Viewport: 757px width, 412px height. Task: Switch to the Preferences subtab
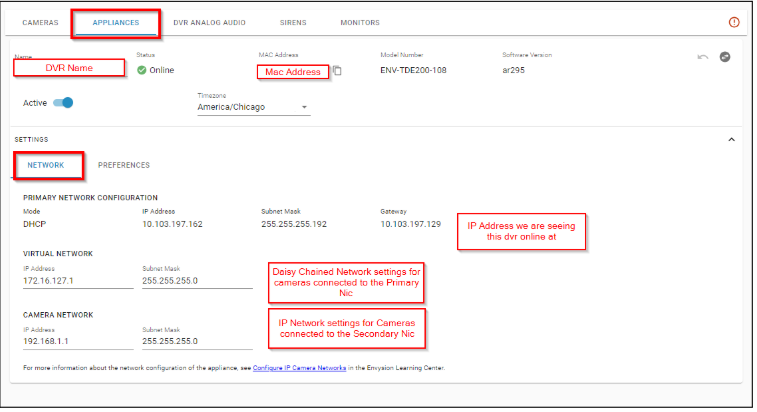pos(124,165)
